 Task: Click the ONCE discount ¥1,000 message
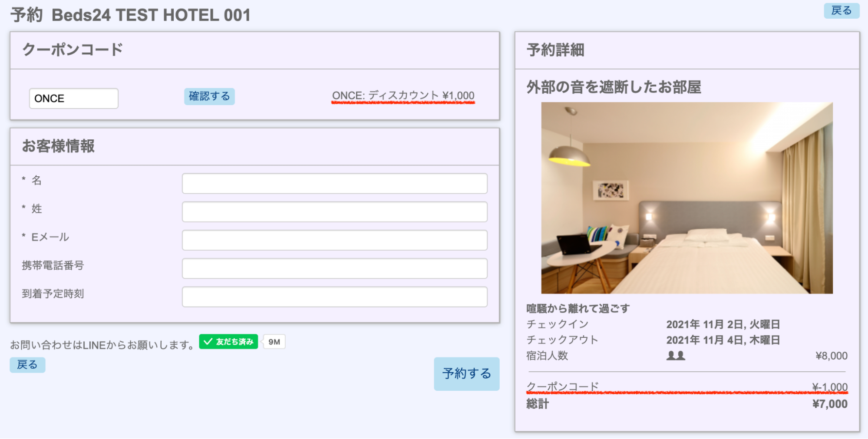[403, 96]
